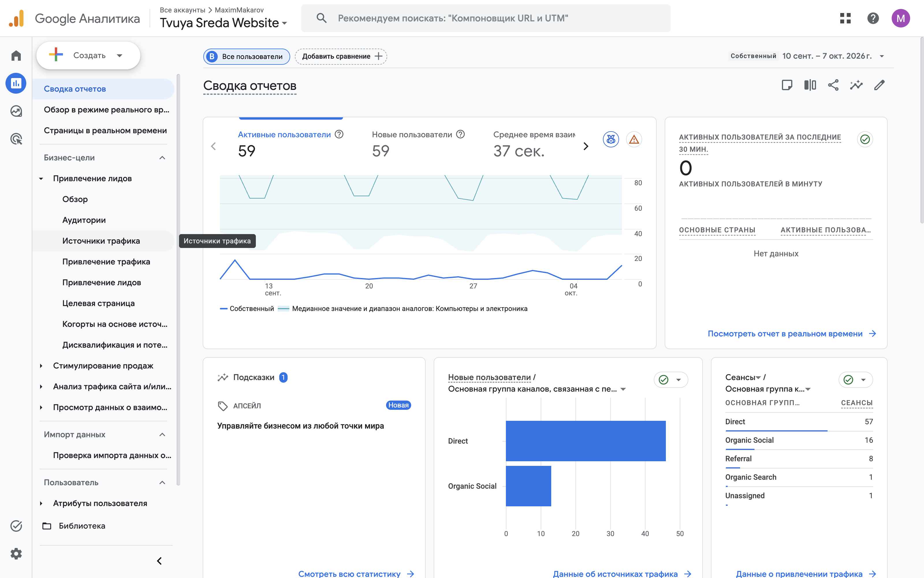
Task: Click the Active users help icon
Action: click(x=339, y=134)
